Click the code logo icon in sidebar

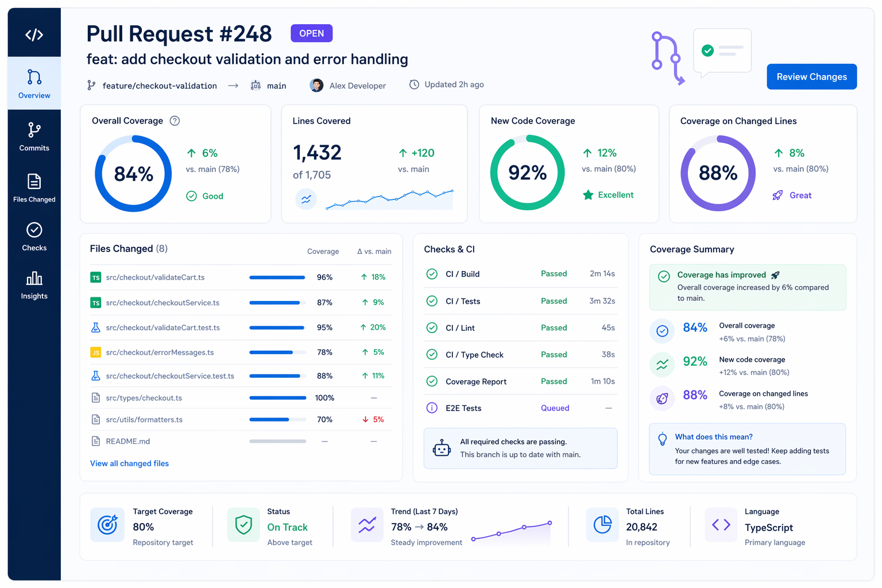[34, 35]
